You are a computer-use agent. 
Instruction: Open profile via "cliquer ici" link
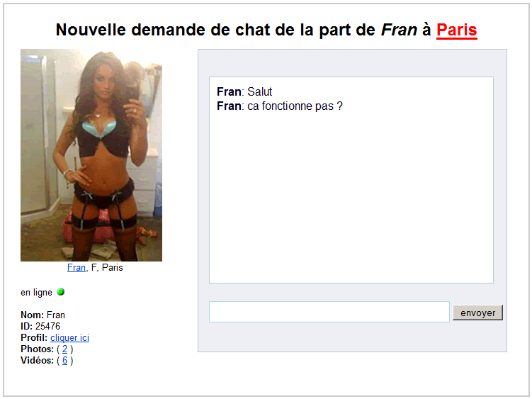pyautogui.click(x=69, y=338)
